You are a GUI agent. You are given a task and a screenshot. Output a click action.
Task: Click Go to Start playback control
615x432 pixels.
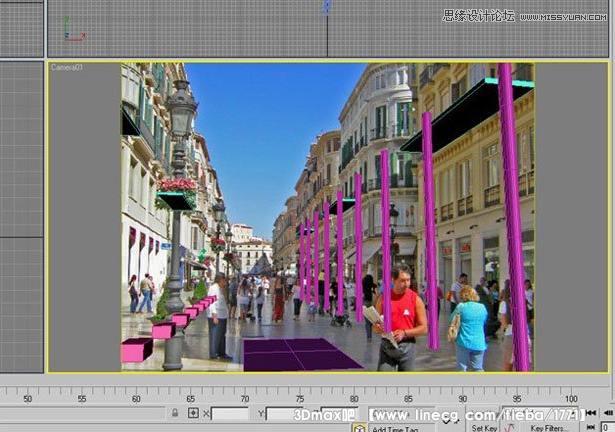pyautogui.click(x=591, y=413)
